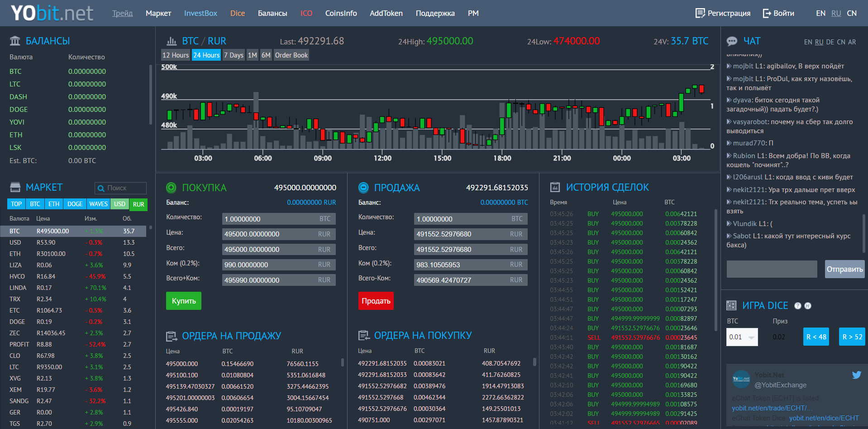Click the login door icon
Viewport: 868px width, 429px height.
(767, 13)
